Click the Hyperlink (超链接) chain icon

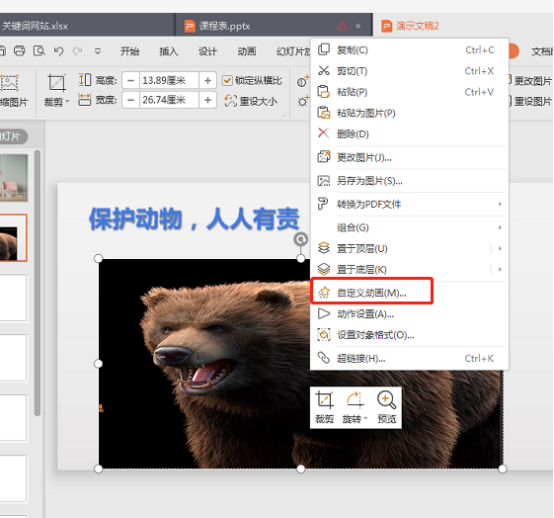(324, 358)
